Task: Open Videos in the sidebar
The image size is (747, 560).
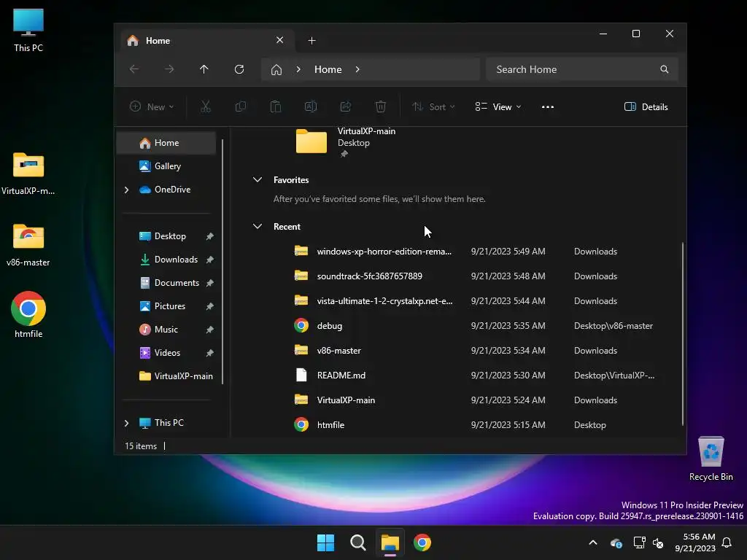Action: pyautogui.click(x=166, y=353)
